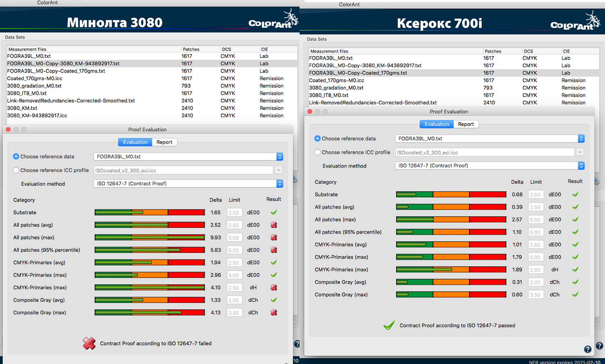
Task: Click All patches (95% percentile) check in Xerox
Action: click(x=576, y=232)
